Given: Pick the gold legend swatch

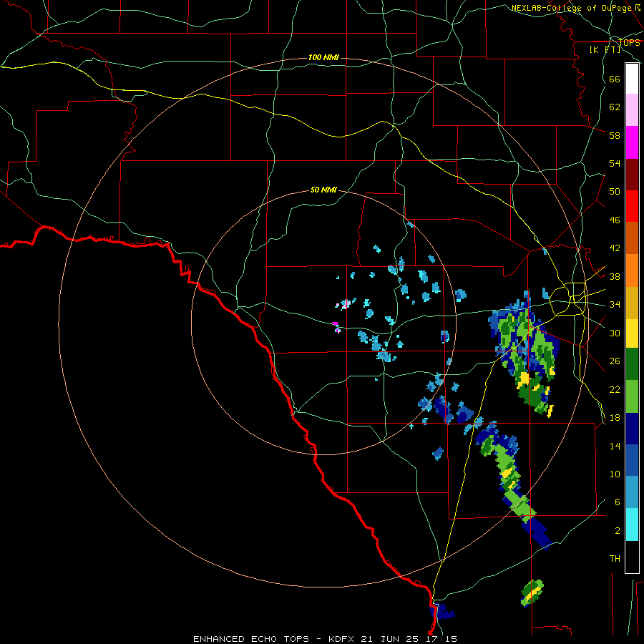Looking at the screenshot, I should click(632, 303).
